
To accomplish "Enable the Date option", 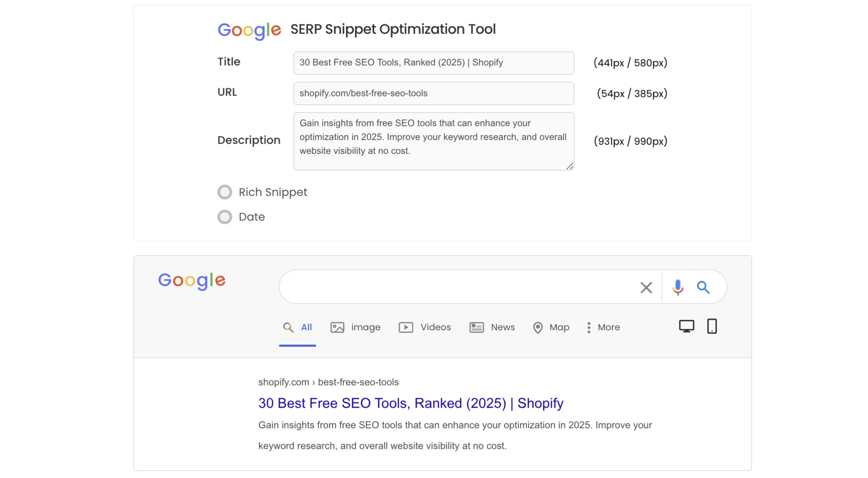I will point(225,216).
